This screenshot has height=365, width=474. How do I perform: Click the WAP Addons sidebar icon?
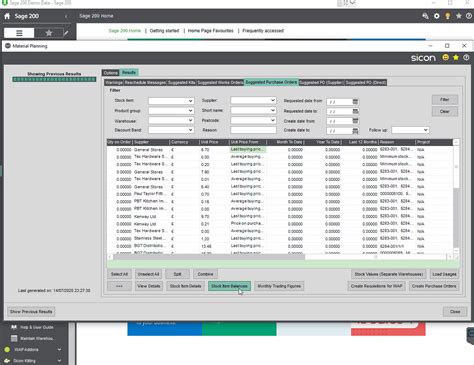click(7, 350)
